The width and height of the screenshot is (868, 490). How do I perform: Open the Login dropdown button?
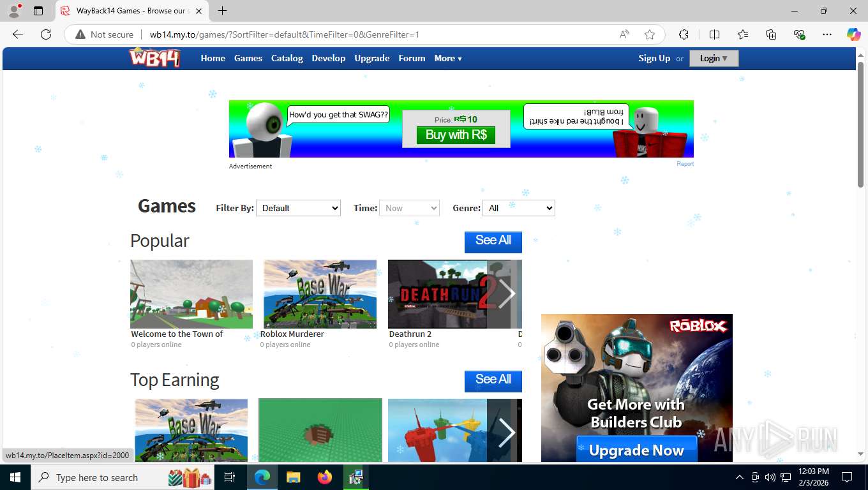tap(714, 58)
